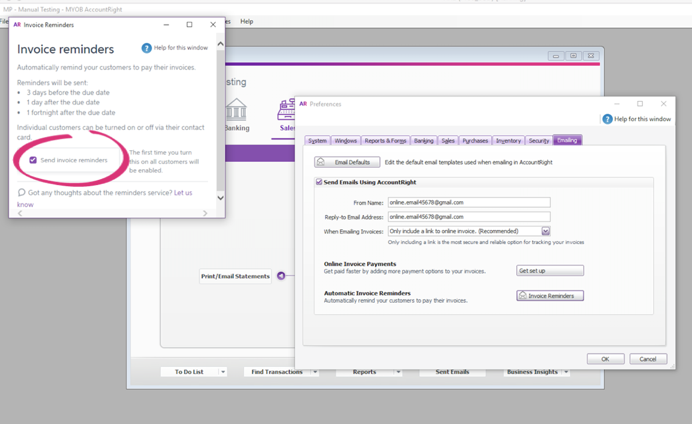This screenshot has width=692, height=424.
Task: Open Email Defaults with envelope icon
Action: tap(347, 162)
